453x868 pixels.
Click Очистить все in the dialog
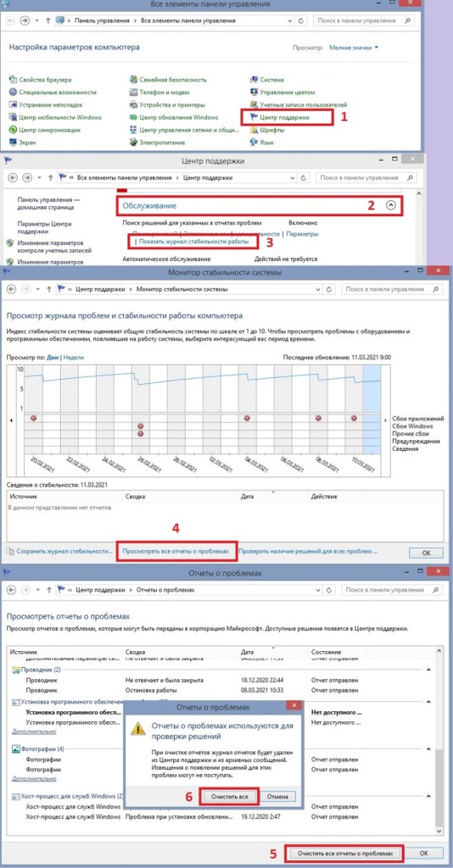point(229,796)
